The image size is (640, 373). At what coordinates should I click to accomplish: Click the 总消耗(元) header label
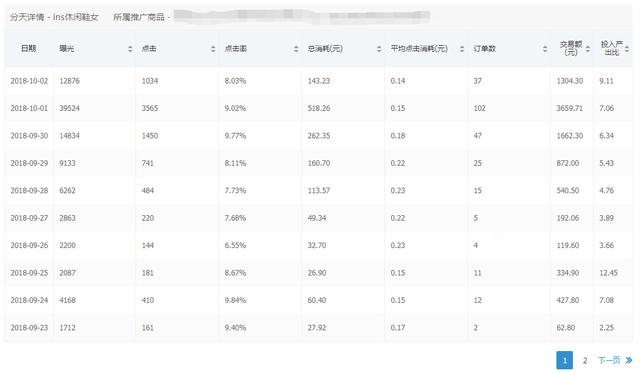[x=325, y=49]
